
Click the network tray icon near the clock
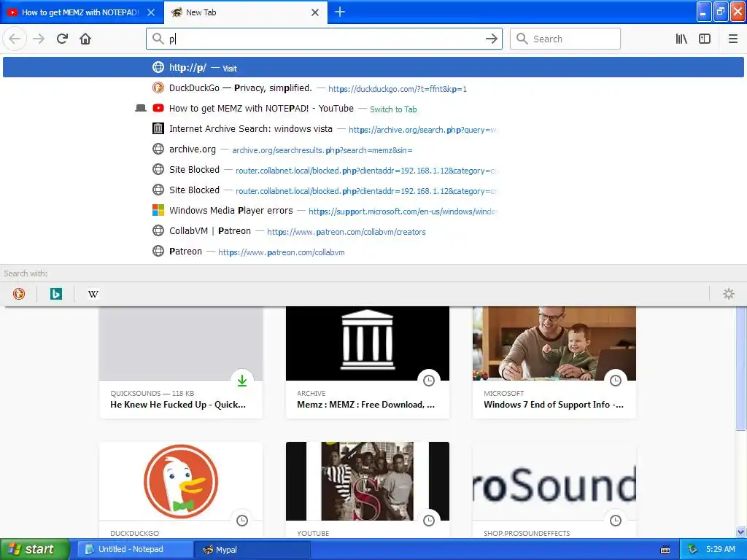pyautogui.click(x=693, y=549)
